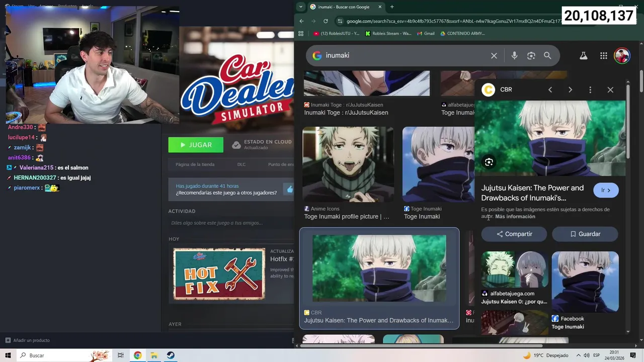Image resolution: width=644 pixels, height=362 pixels.
Task: Start voice search with microphone icon
Action: pos(514,55)
